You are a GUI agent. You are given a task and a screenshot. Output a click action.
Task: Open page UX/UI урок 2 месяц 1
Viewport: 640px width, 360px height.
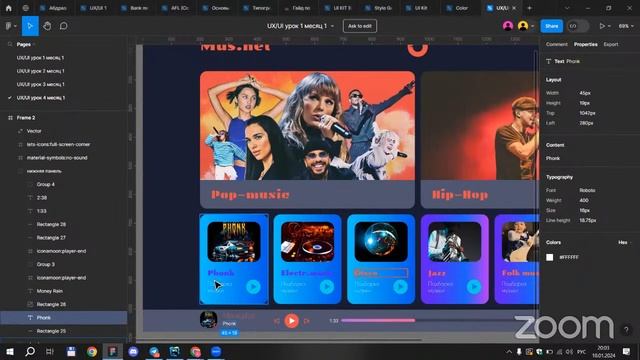(x=40, y=71)
